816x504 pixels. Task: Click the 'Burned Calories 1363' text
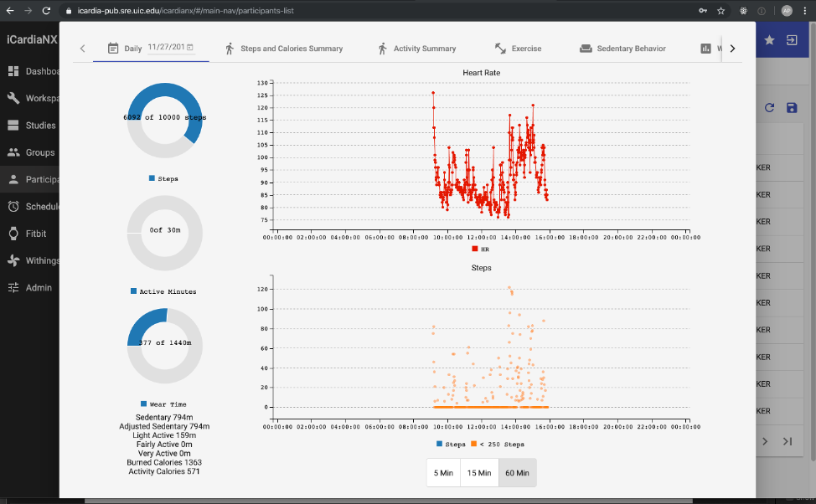point(164,462)
